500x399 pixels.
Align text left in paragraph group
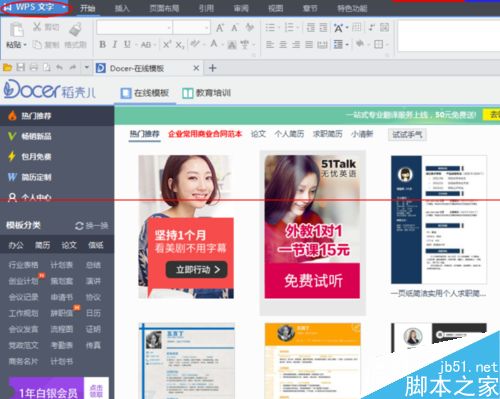coord(270,44)
